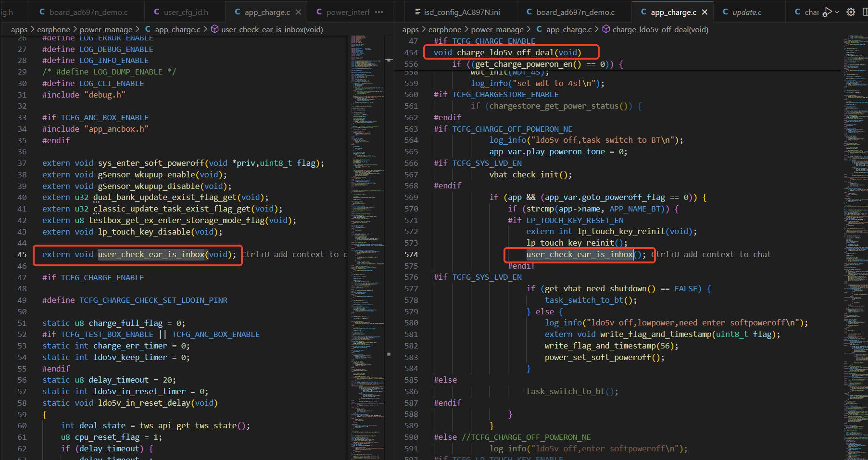The height and width of the screenshot is (460, 868).
Task: Switch to board_ad697n_demo.c tab in right group
Action: tap(575, 12)
